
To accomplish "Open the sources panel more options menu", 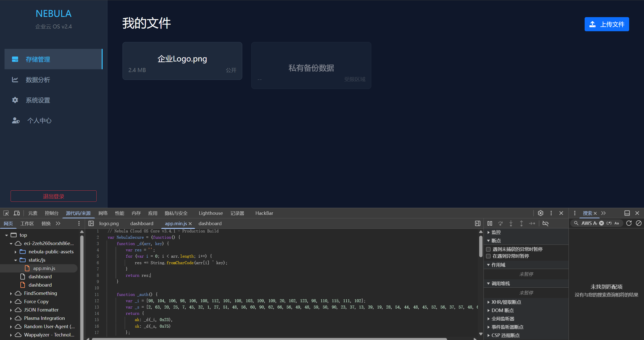I will click(x=79, y=223).
